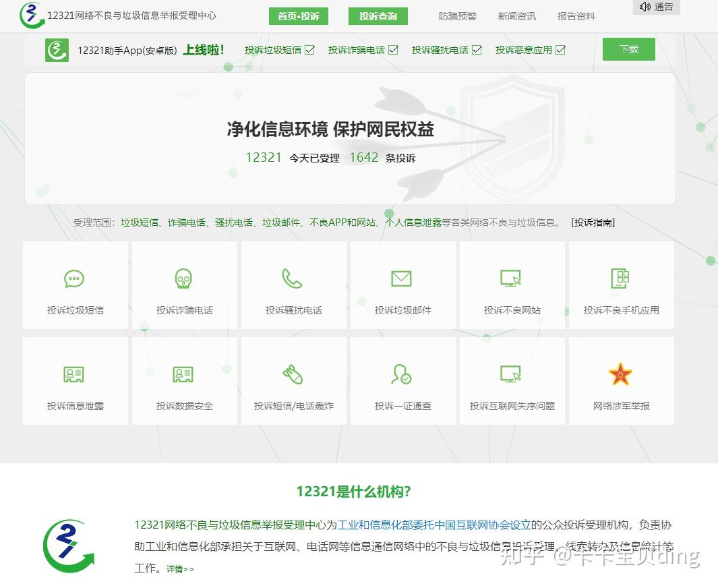This screenshot has height=588, width=718.
Task: Click the 个人信息泄露 link in 受理范围
Action: point(413,223)
